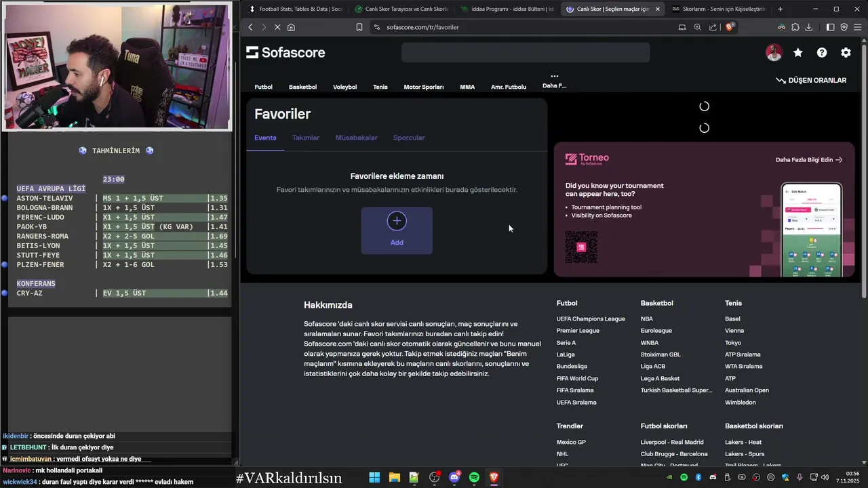The width and height of the screenshot is (868, 488).
Task: Open MMA in the sports nav
Action: point(467,87)
